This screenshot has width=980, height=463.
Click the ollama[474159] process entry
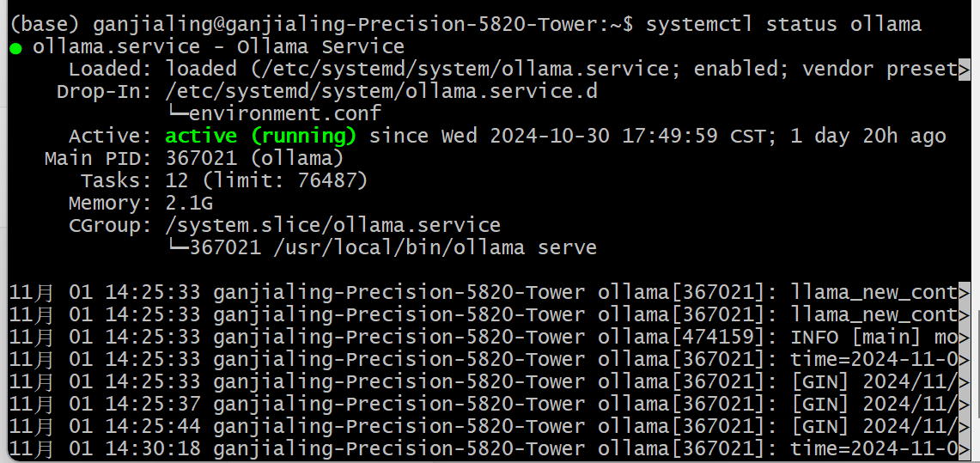(x=682, y=338)
